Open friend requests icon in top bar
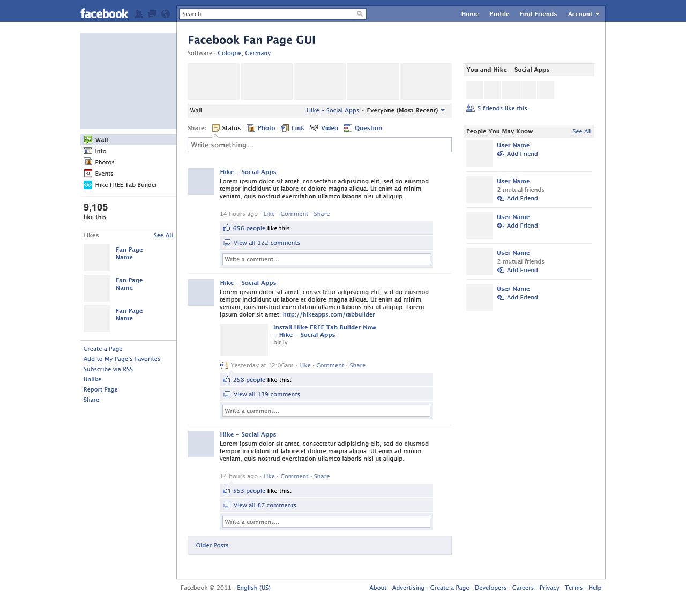Image resolution: width=686 pixels, height=616 pixels. (139, 14)
